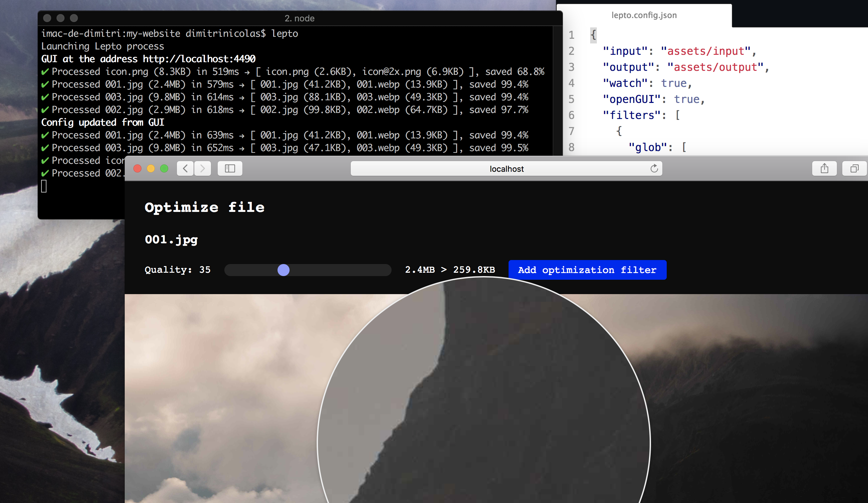Viewport: 868px width, 503px height.
Task: Maximize Safari with the green button
Action: click(x=164, y=168)
